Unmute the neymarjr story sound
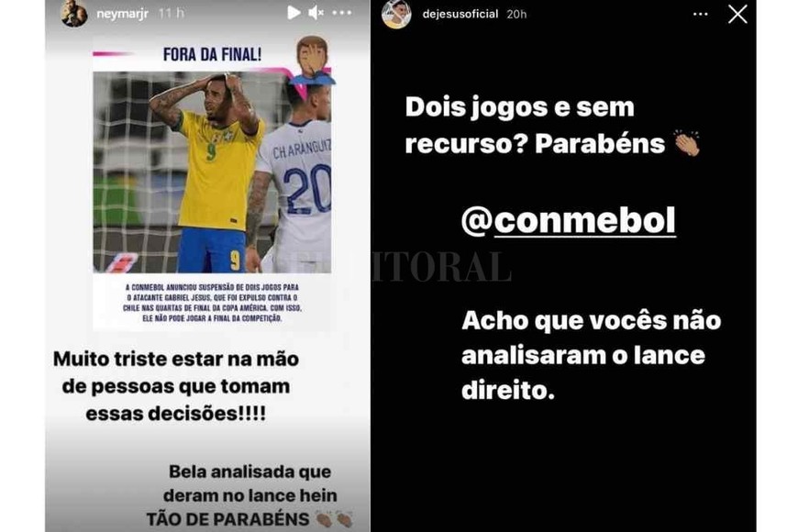 pos(316,13)
